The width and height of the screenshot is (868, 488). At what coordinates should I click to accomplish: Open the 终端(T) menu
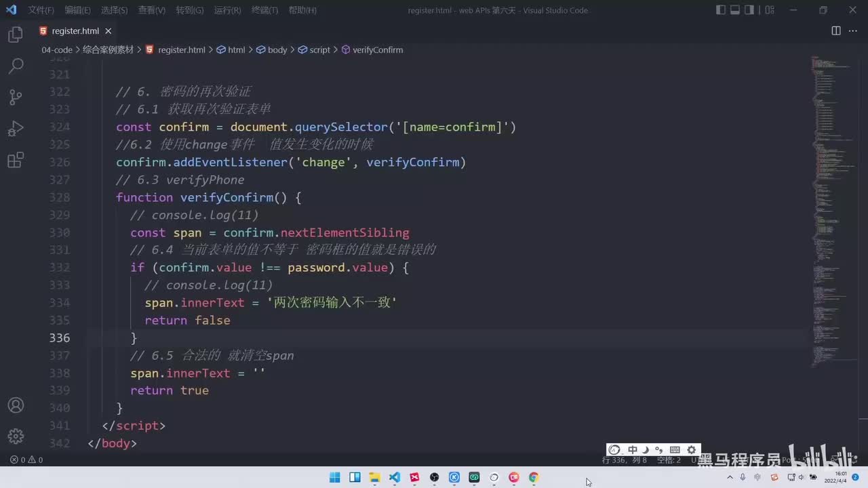click(x=264, y=10)
